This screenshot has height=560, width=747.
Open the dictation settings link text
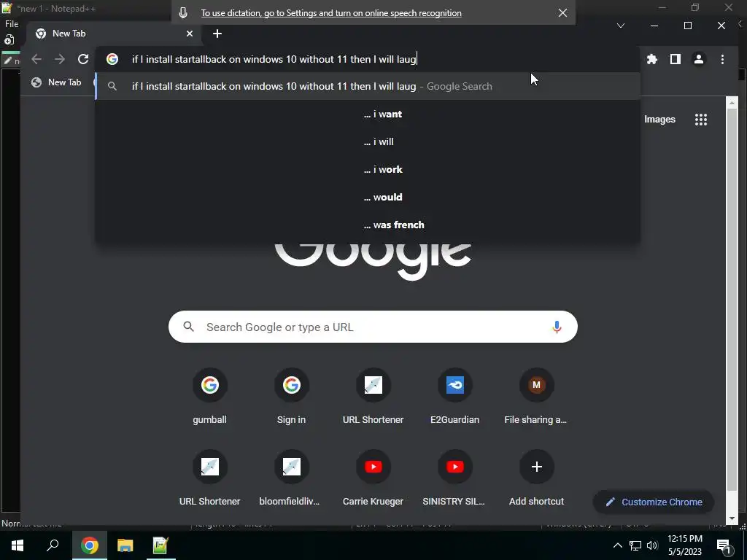[331, 13]
